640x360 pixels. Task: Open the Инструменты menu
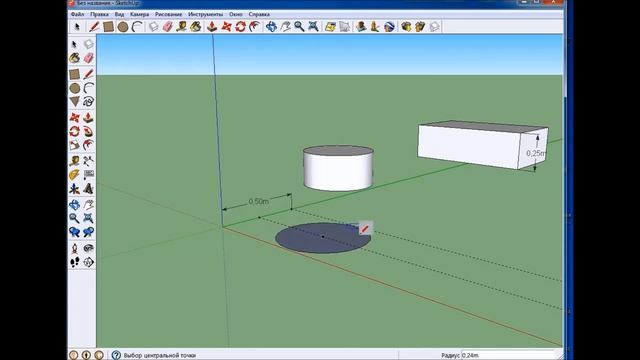click(x=205, y=14)
